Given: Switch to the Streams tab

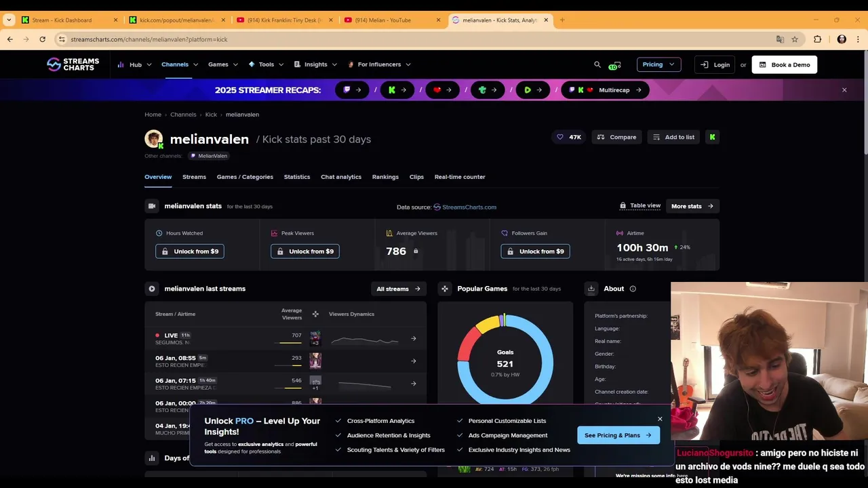Looking at the screenshot, I should [194, 177].
